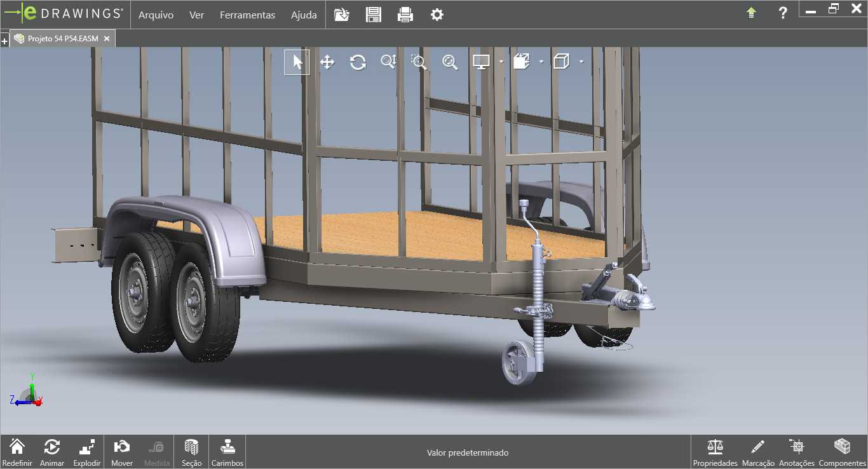Click the Open file icon
The height and width of the screenshot is (469, 868).
pyautogui.click(x=342, y=15)
